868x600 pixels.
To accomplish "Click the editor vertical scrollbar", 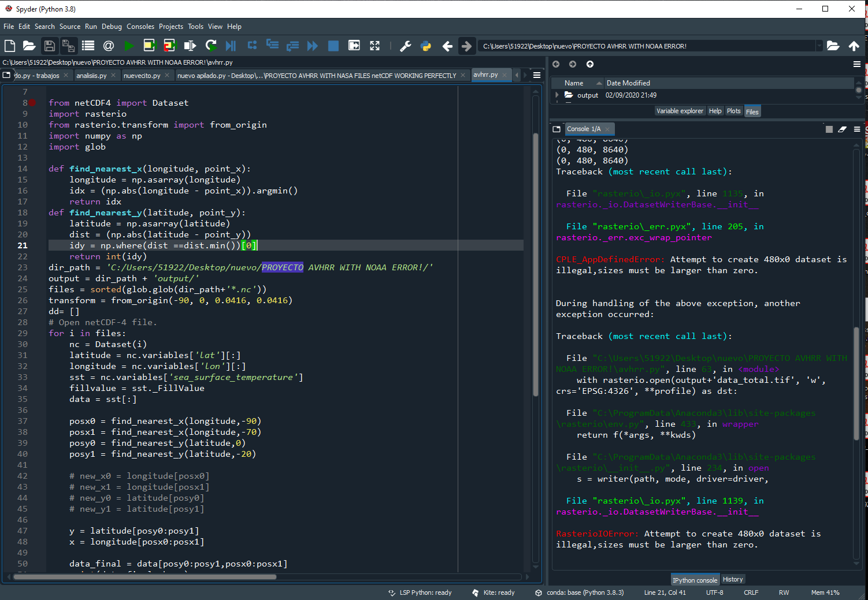I will [536, 264].
